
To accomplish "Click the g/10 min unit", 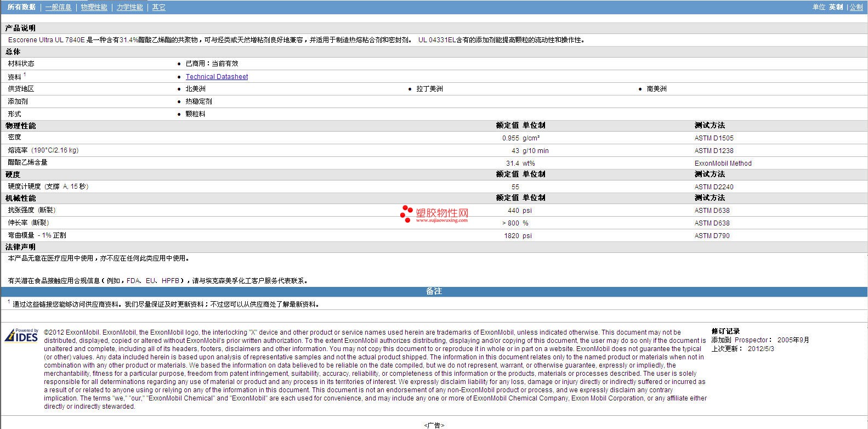I will coord(536,151).
